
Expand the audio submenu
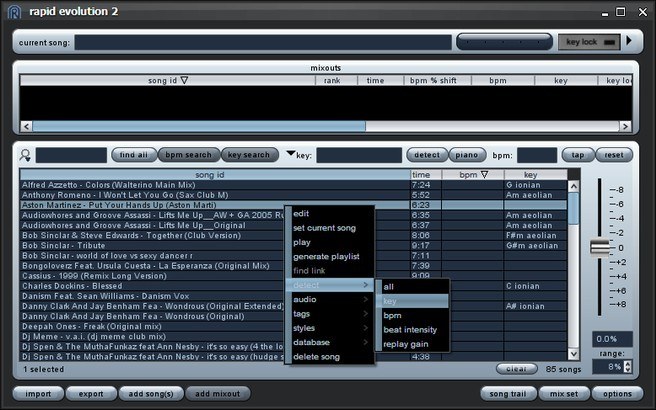(x=330, y=299)
